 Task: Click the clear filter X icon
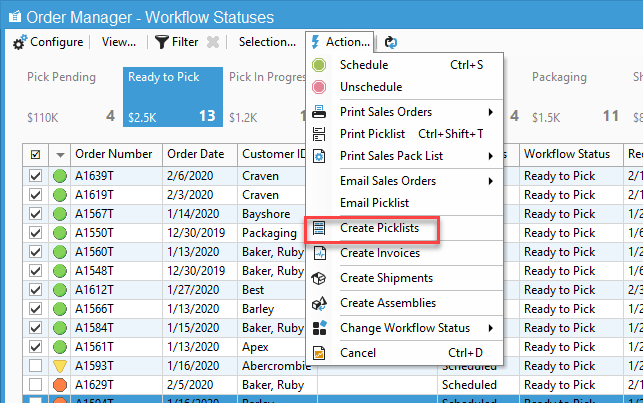(213, 42)
